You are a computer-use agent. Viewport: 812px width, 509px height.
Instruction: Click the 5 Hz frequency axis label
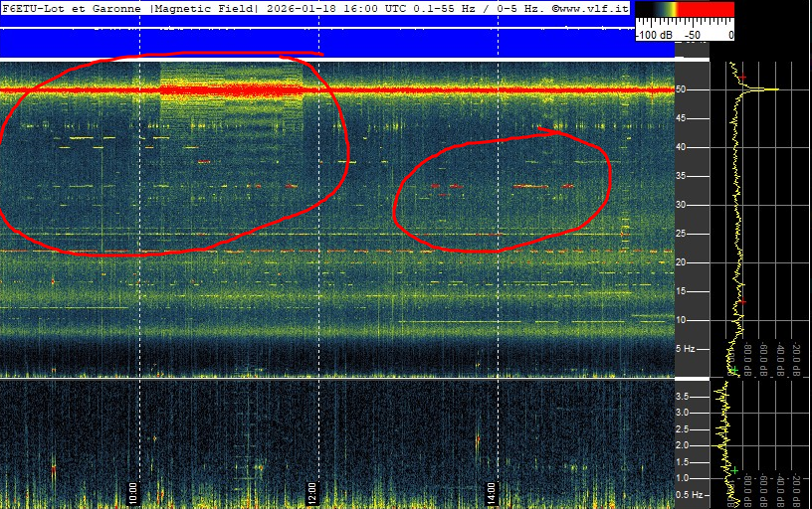(x=685, y=349)
